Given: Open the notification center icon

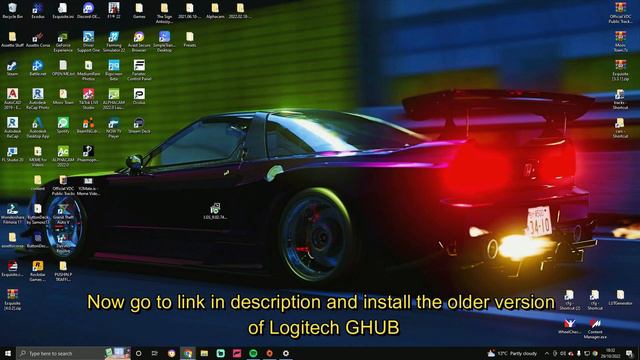Looking at the screenshot, I should tap(629, 353).
